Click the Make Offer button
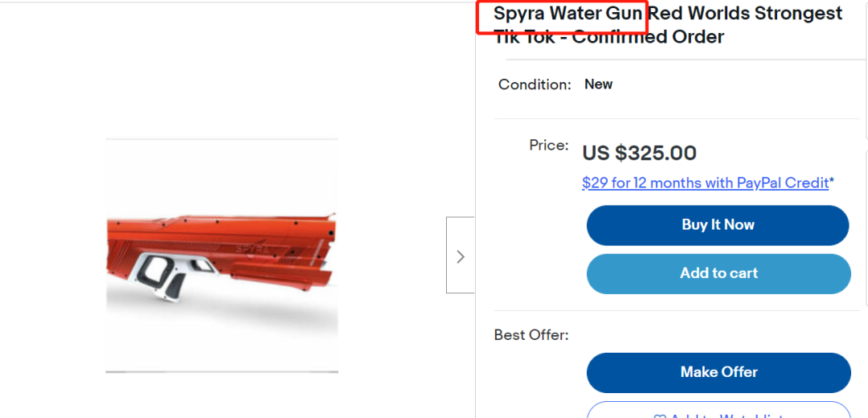 click(718, 372)
